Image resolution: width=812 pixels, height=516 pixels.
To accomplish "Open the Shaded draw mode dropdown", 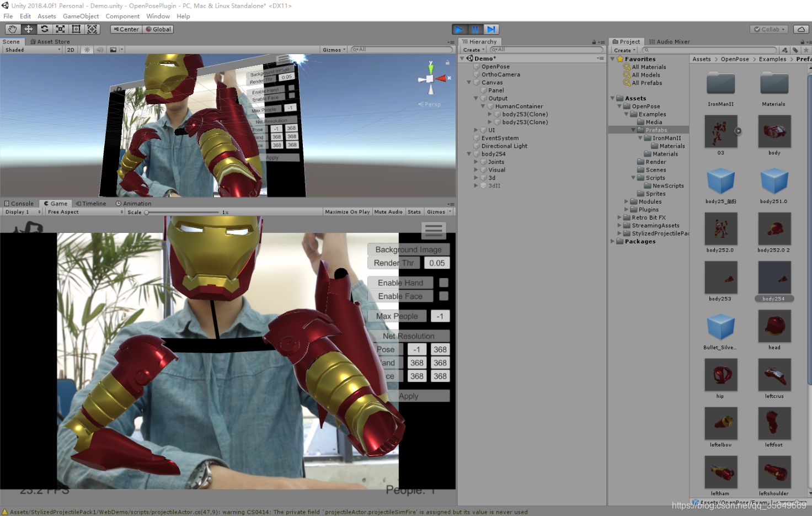I will (33, 50).
